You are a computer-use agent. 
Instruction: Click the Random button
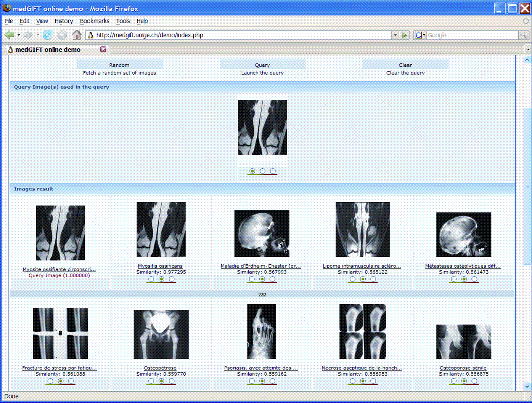119,65
